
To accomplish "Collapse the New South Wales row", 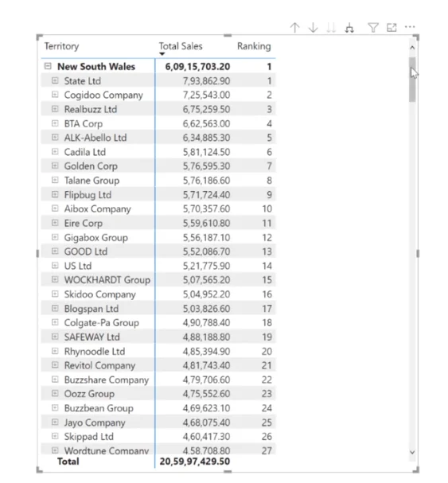I will pyautogui.click(x=48, y=66).
